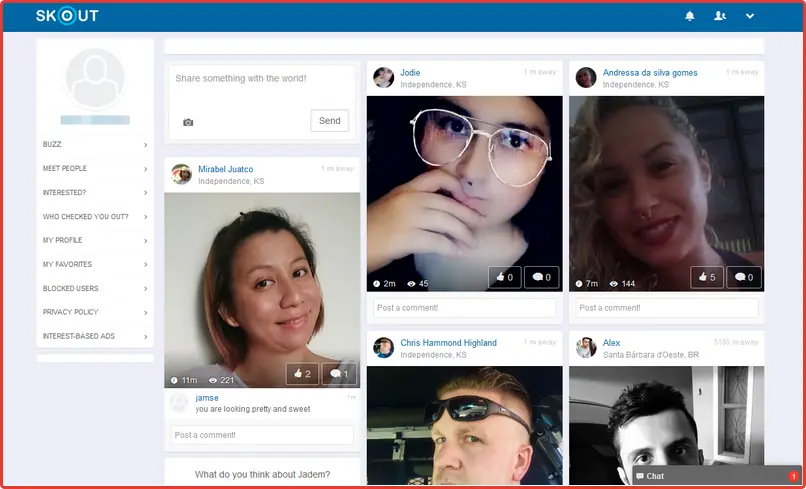Image resolution: width=806 pixels, height=489 pixels.
Task: Click the Send button
Action: [329, 121]
